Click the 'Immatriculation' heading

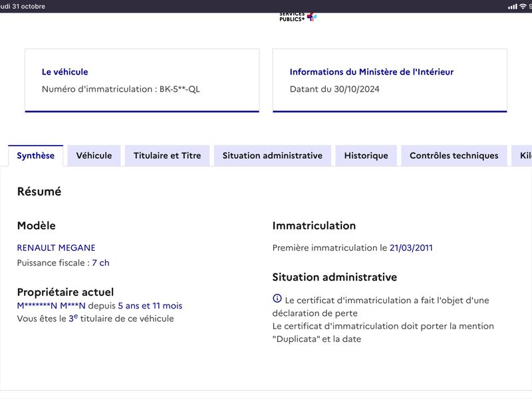click(314, 225)
